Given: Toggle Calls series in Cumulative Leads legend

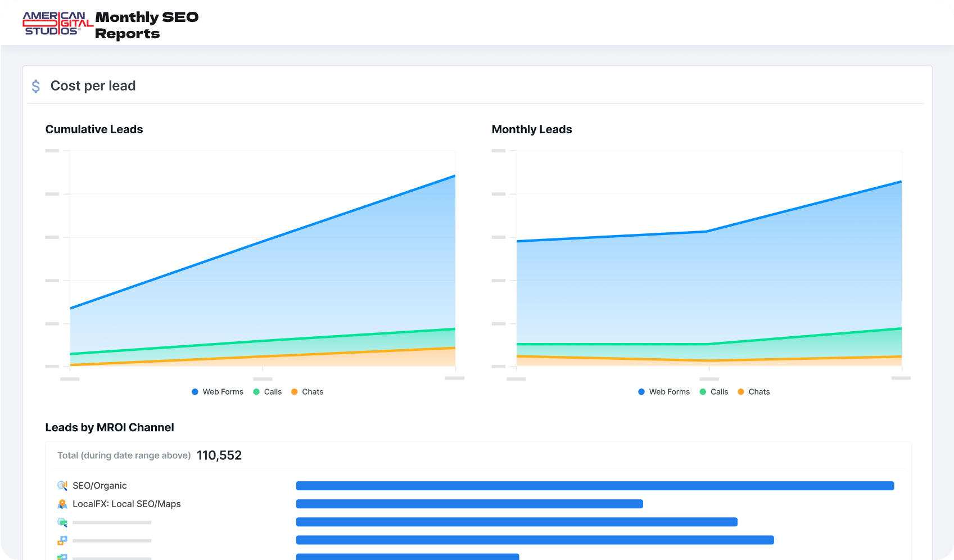Looking at the screenshot, I should click(x=268, y=392).
